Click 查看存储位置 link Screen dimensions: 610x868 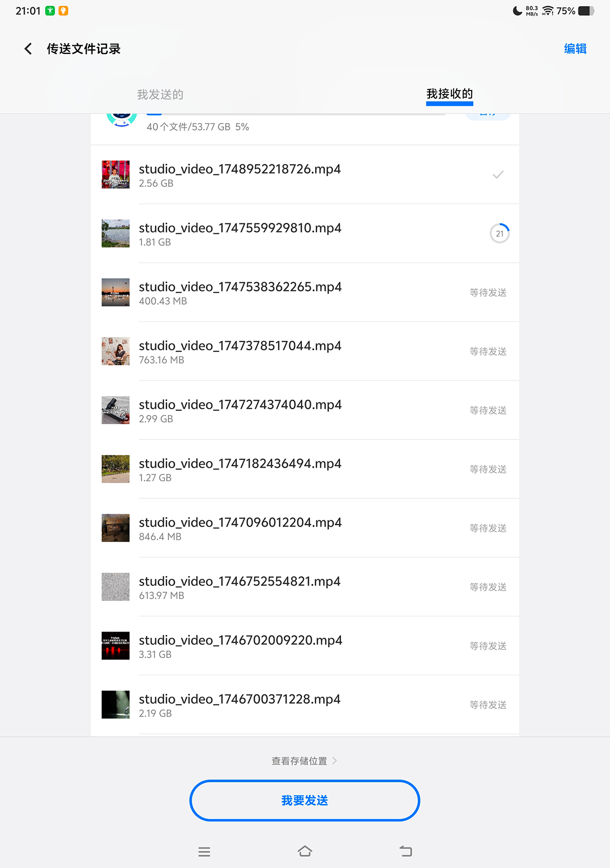coord(299,761)
